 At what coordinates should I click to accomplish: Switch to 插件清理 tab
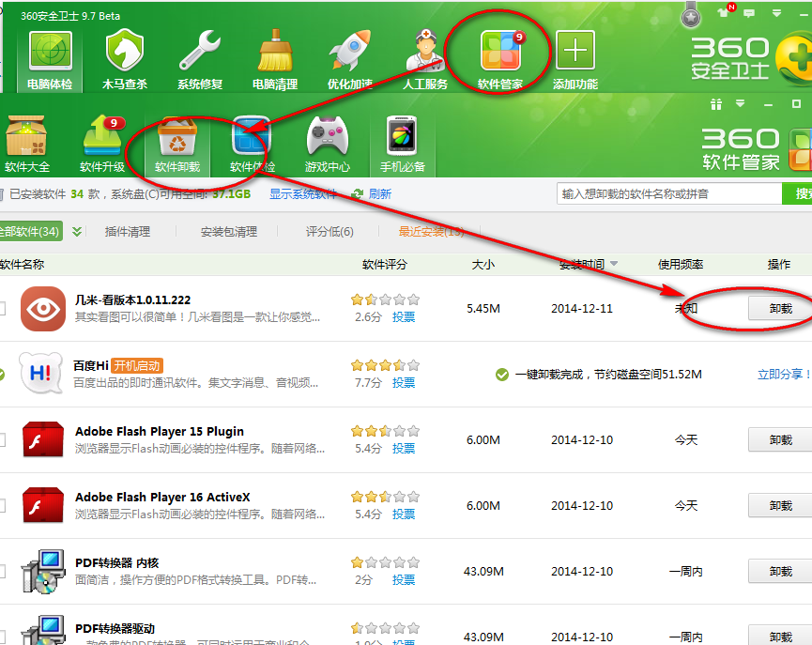pyautogui.click(x=128, y=232)
